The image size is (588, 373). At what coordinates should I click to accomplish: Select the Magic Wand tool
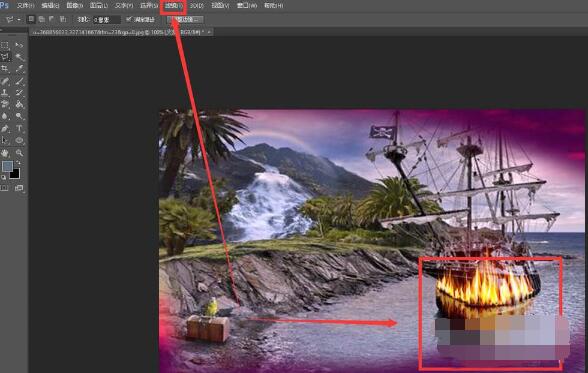tap(19, 57)
